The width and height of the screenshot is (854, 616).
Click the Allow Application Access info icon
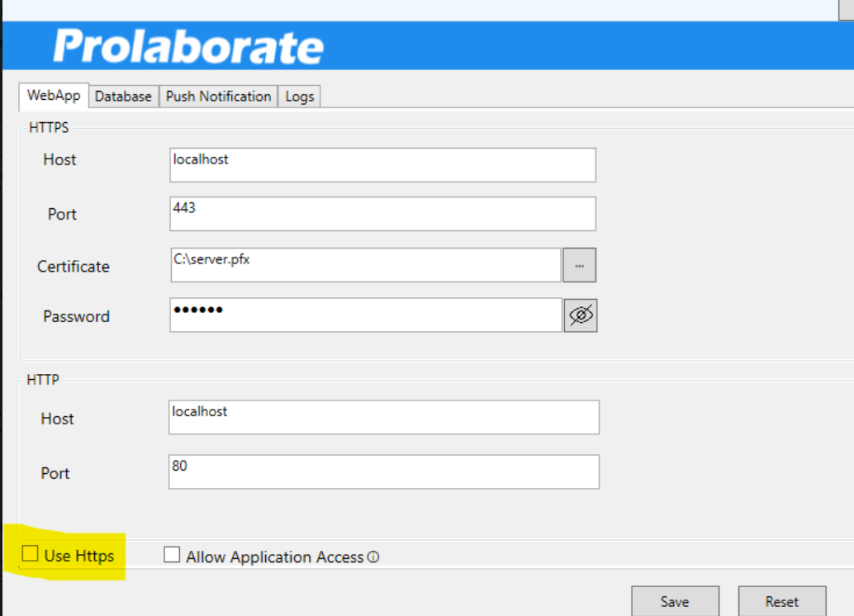[x=373, y=557]
